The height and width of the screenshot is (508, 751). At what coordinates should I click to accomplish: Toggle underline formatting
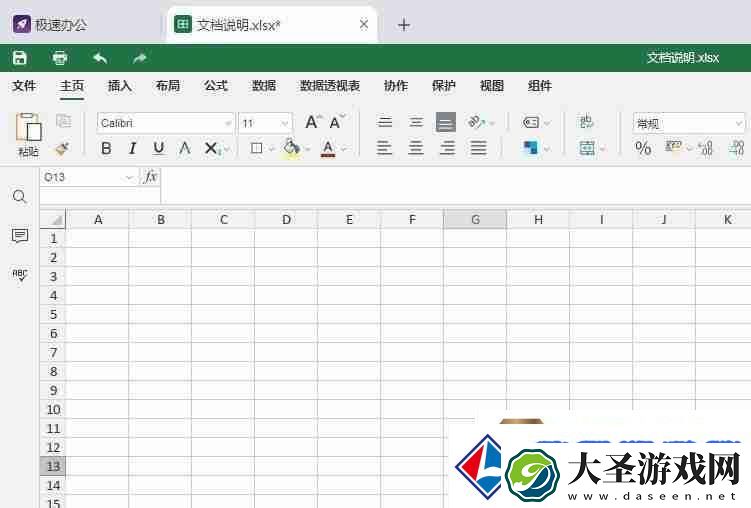[x=159, y=148]
